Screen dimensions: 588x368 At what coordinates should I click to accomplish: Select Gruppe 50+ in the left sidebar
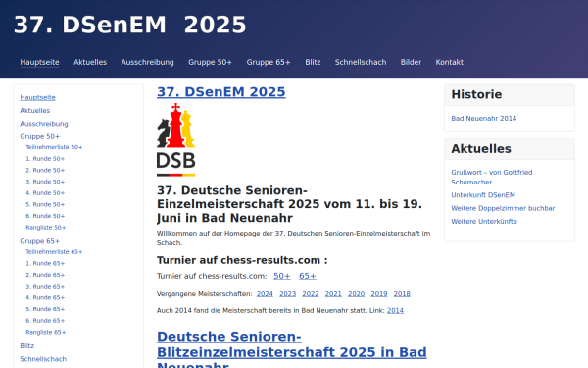pos(40,136)
